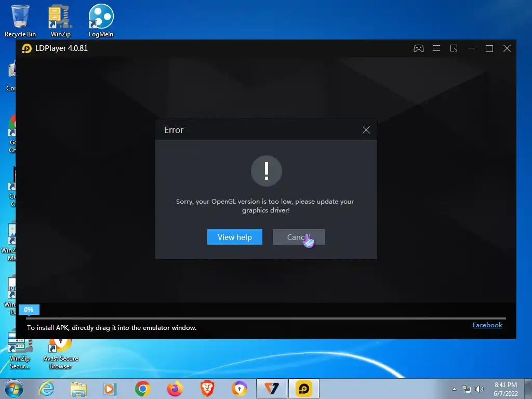Click the View help button
Image resolution: width=532 pixels, height=399 pixels.
[234, 237]
